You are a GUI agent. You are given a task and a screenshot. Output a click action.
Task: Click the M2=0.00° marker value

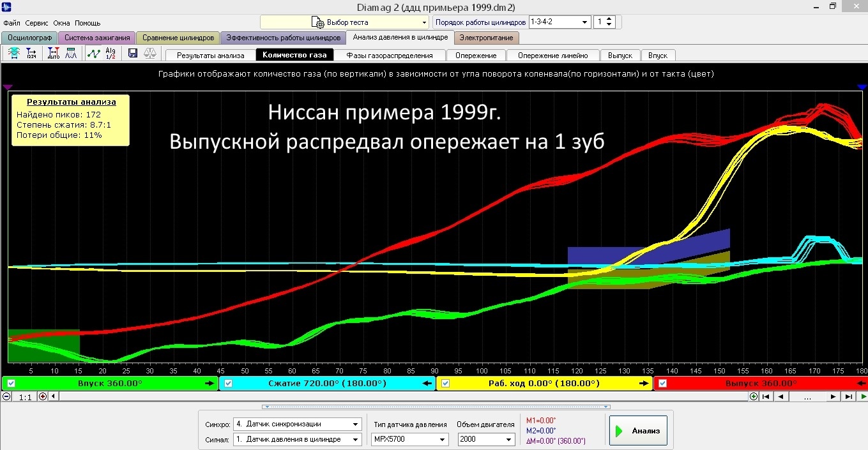tap(541, 431)
